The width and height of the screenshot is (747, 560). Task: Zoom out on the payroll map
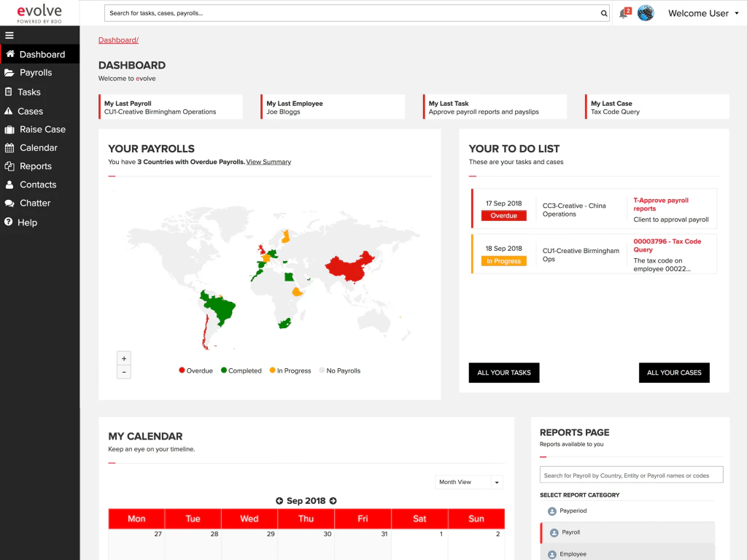pos(124,372)
